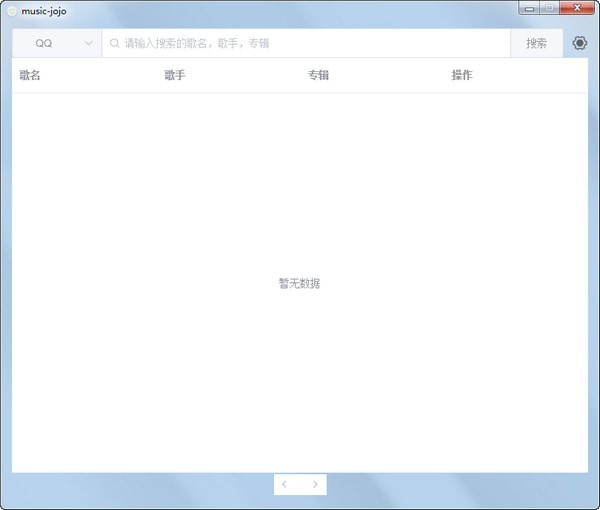Viewport: 600px width, 510px height.
Task: Click the 搜索 search button
Action: point(536,43)
